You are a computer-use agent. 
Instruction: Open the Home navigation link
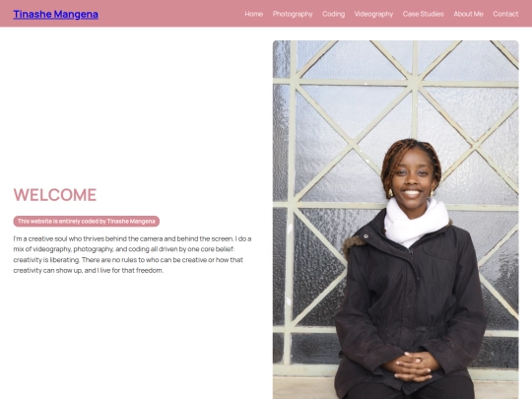pyautogui.click(x=254, y=14)
